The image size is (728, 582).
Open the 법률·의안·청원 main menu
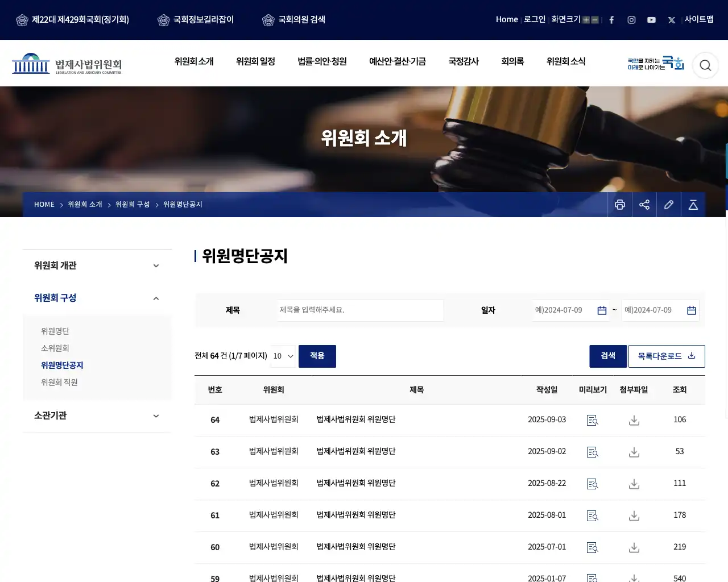[x=322, y=61]
